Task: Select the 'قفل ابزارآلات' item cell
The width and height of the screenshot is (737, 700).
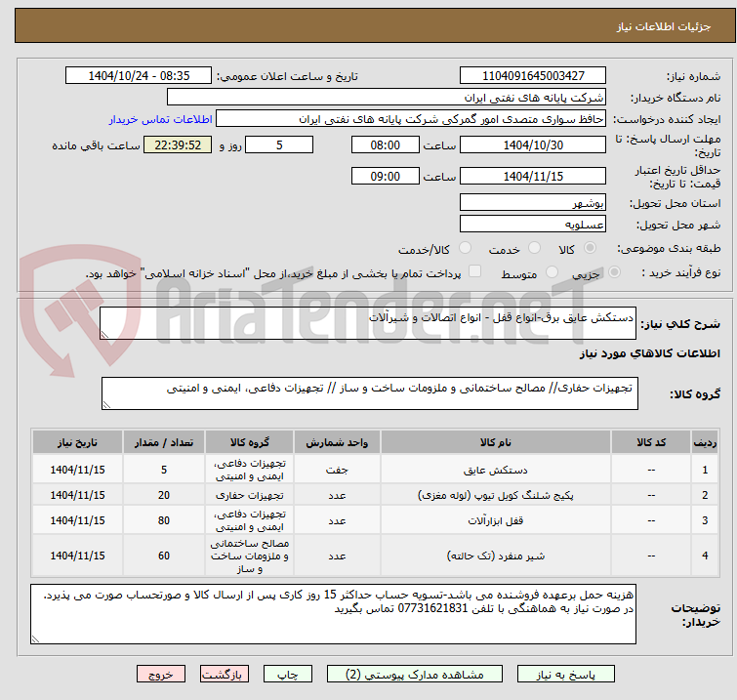Action: pos(496,520)
